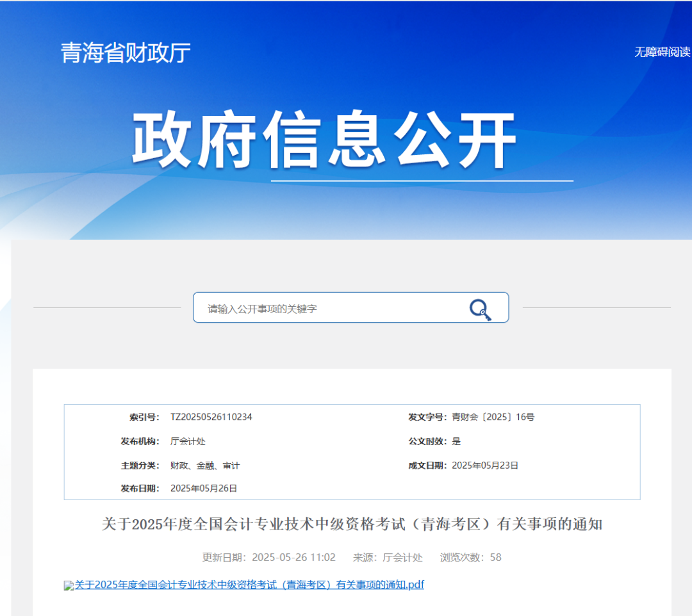
Task: Click publish date 2025年05月26日
Action: pyautogui.click(x=204, y=489)
